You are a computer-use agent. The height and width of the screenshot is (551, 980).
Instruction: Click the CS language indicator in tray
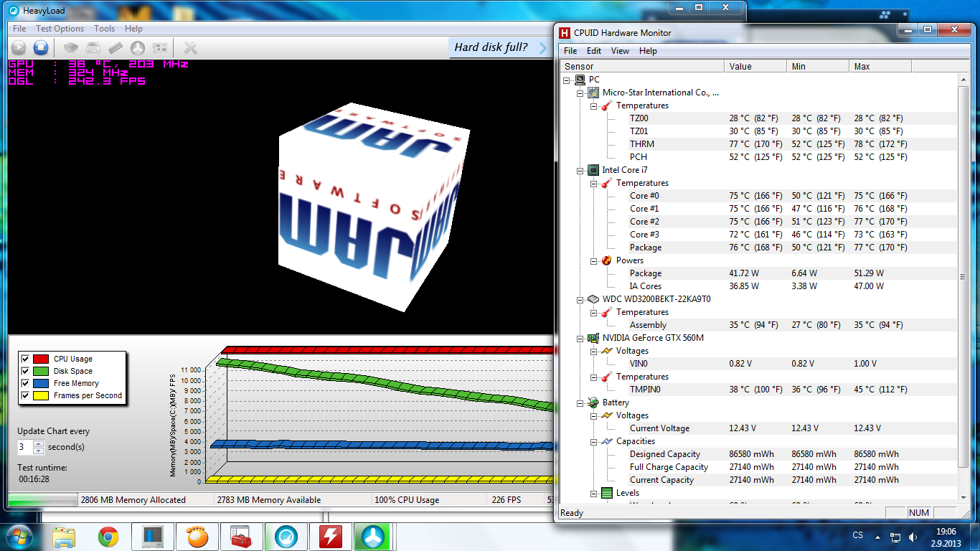tap(858, 536)
